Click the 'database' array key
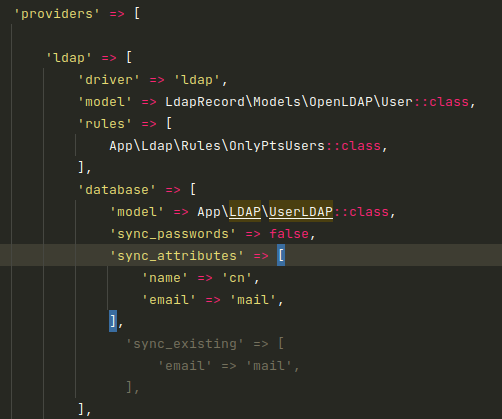This screenshot has width=502, height=419. pos(117,190)
